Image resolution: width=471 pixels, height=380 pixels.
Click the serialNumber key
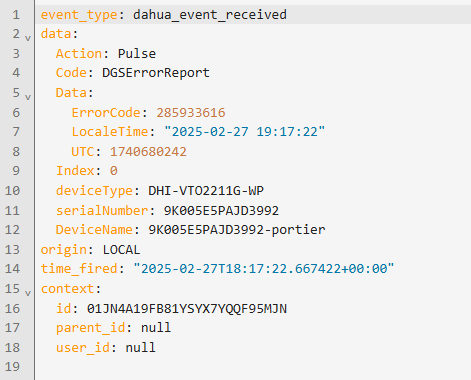pyautogui.click(x=102, y=211)
